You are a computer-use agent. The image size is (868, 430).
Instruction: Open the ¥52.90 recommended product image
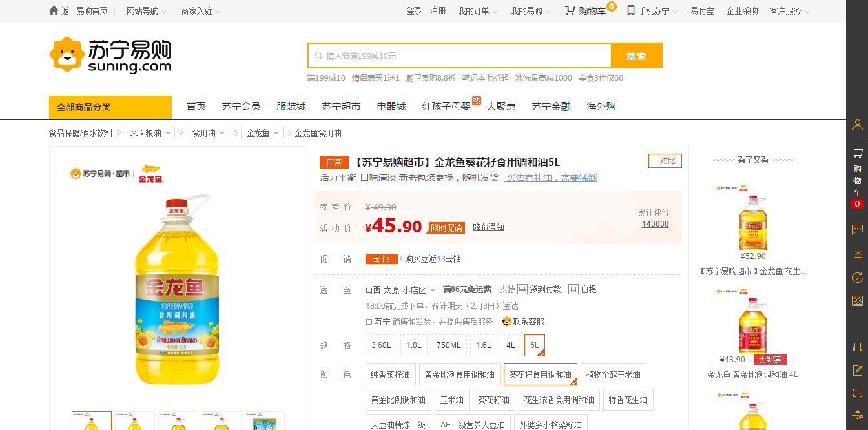(x=753, y=218)
